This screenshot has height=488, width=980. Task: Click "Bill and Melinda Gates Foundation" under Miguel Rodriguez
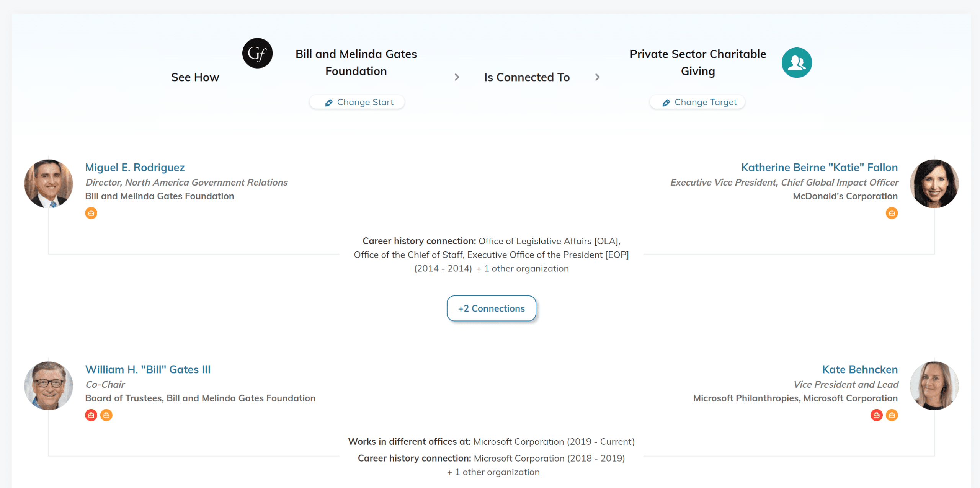pos(160,196)
